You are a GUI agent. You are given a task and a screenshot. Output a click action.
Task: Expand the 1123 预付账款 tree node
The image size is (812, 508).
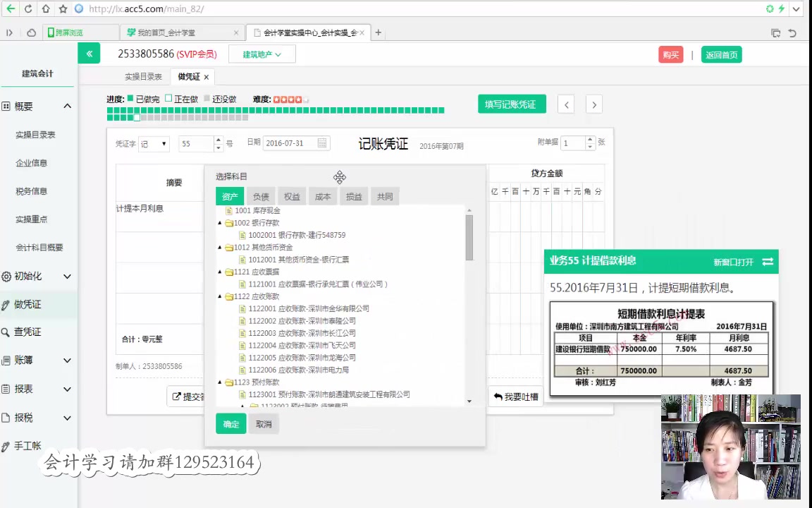click(220, 382)
